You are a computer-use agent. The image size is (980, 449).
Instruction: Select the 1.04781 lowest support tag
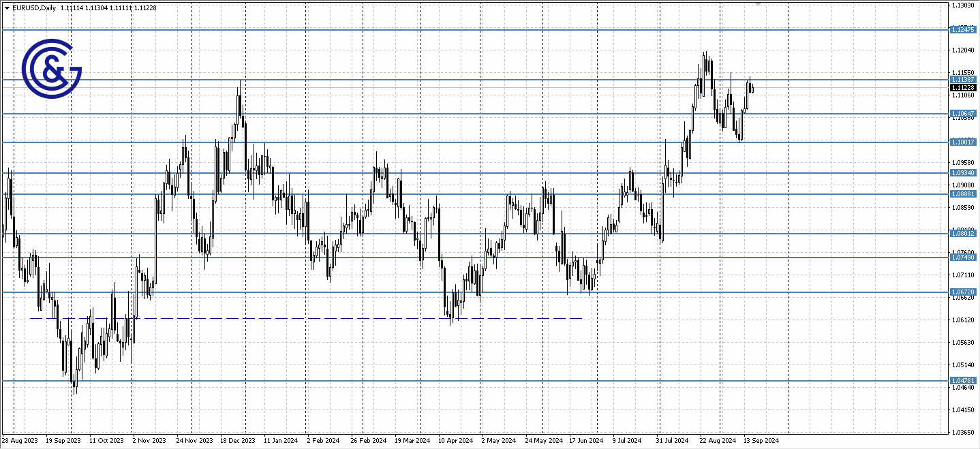click(x=964, y=382)
